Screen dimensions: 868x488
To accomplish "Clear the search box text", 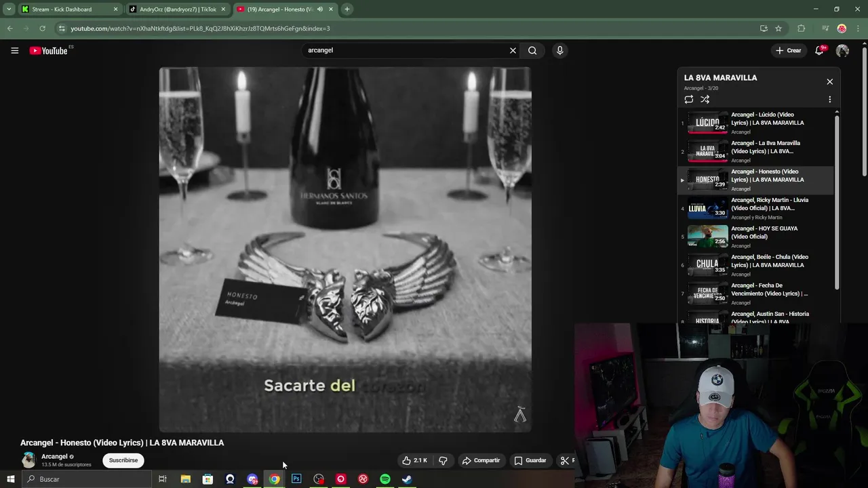I will pyautogui.click(x=513, y=50).
